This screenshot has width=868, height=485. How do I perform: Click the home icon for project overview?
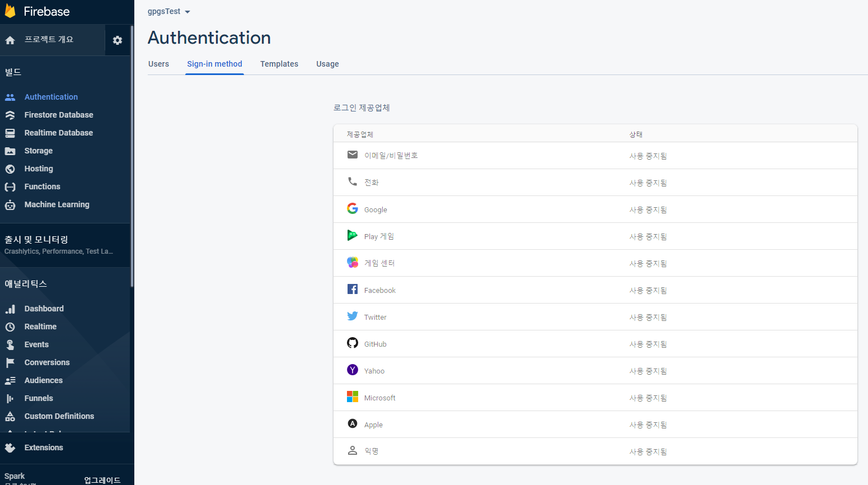pos(10,40)
